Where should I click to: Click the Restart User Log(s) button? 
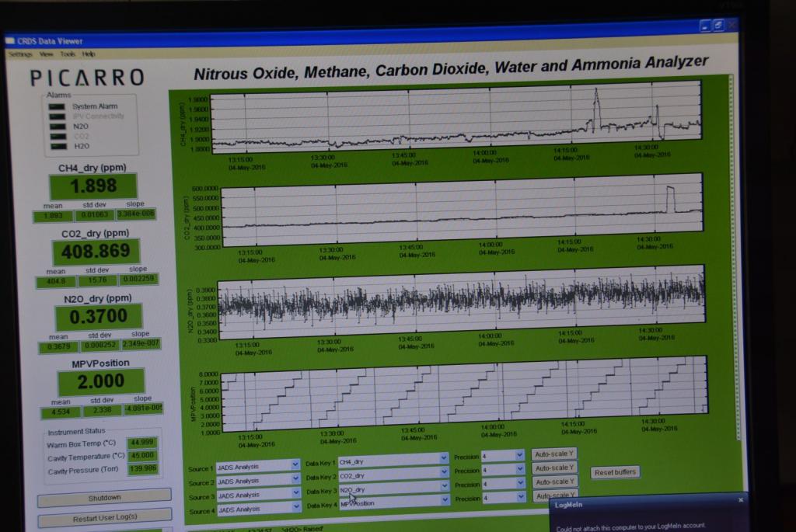pyautogui.click(x=104, y=516)
